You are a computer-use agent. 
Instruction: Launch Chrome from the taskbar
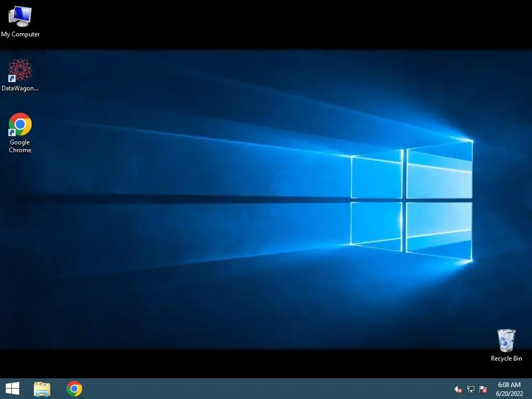coord(74,389)
